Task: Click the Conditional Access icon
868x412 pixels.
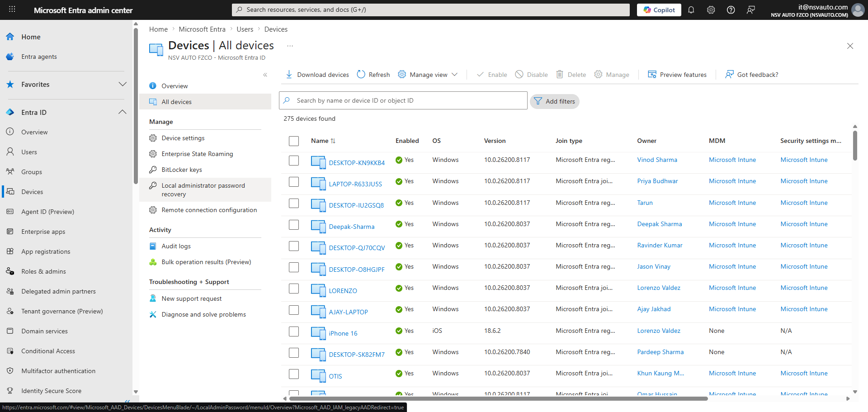Action: pos(10,351)
